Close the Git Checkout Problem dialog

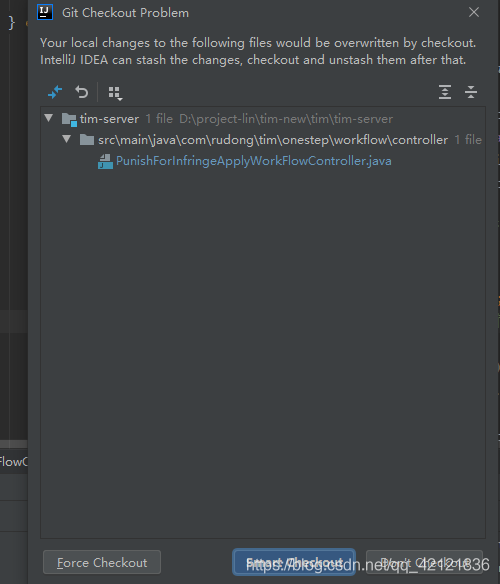(x=474, y=12)
